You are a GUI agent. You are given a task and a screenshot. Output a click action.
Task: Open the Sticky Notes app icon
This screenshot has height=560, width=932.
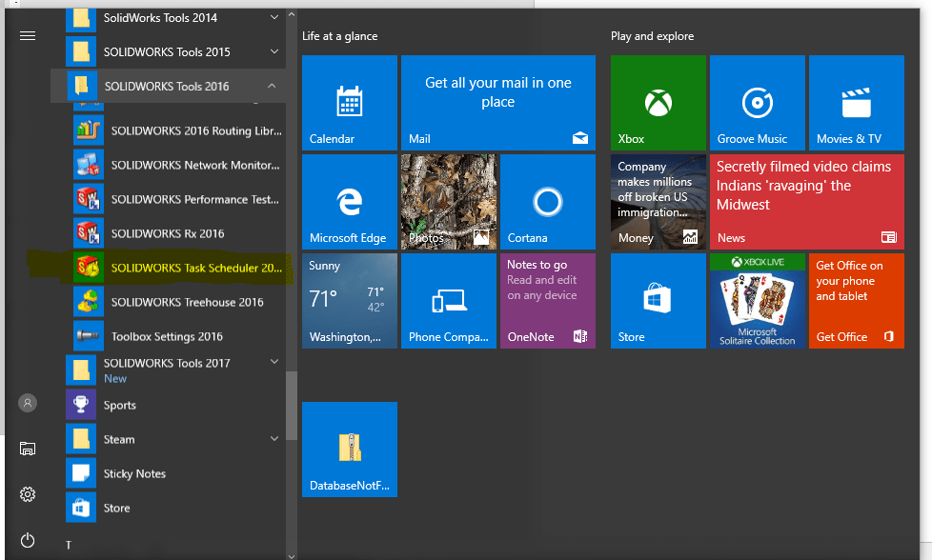coord(81,473)
